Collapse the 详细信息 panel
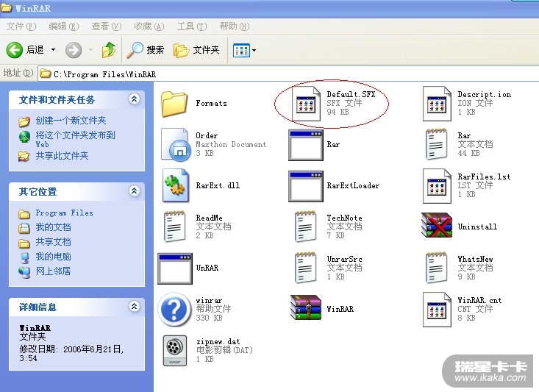Image resolution: width=539 pixels, height=392 pixels. click(x=134, y=306)
